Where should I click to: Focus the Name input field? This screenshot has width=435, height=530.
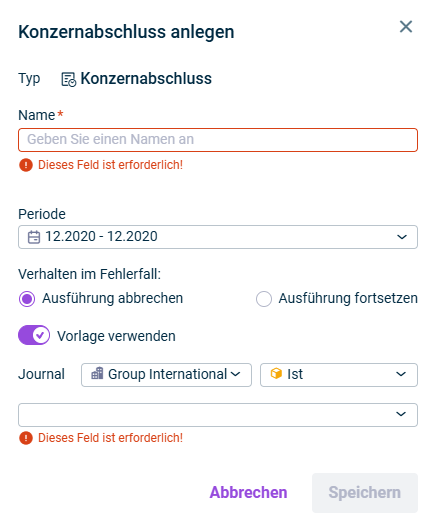tap(218, 140)
